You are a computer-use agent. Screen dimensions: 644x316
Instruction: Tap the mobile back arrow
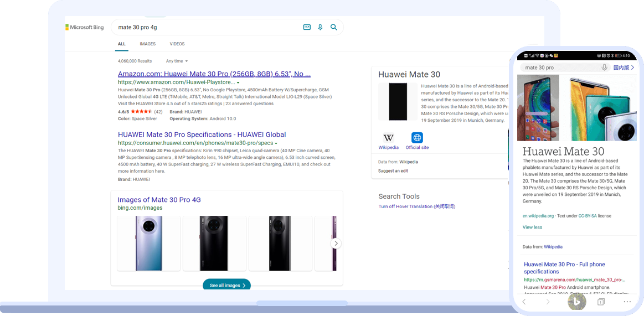524,302
